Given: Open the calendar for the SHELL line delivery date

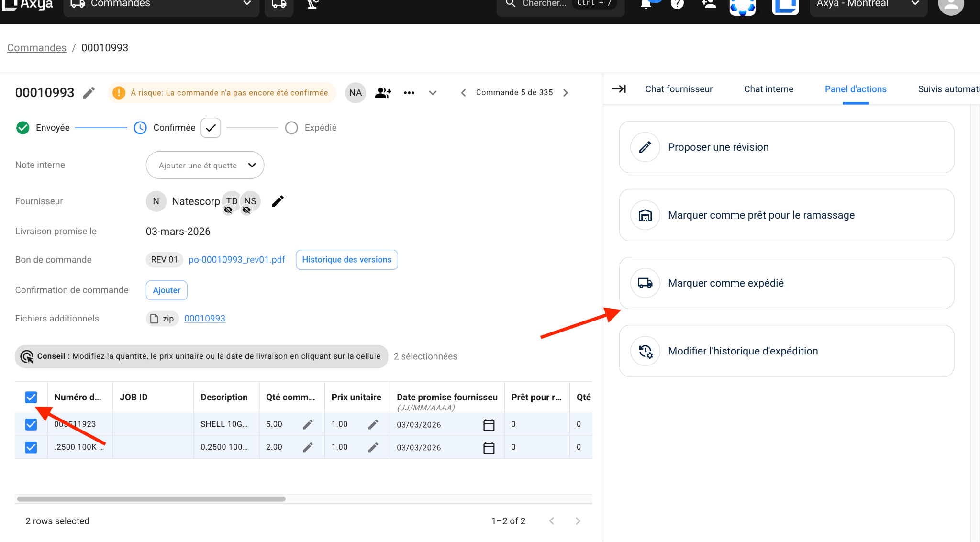Looking at the screenshot, I should coord(489,424).
